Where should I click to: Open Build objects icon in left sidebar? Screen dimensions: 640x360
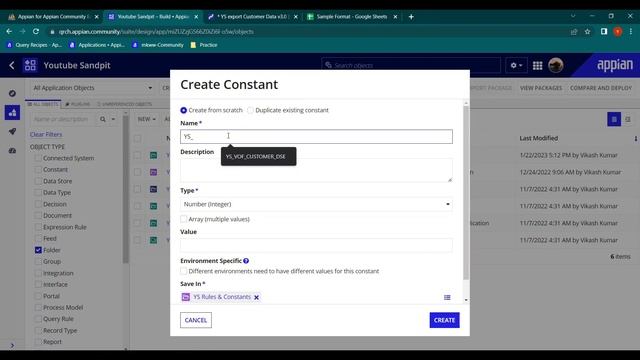12,113
